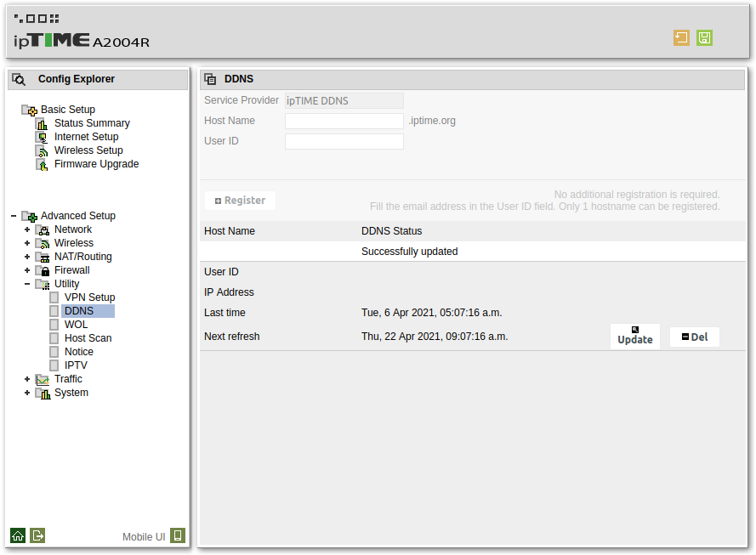Click the Register button

(x=240, y=201)
